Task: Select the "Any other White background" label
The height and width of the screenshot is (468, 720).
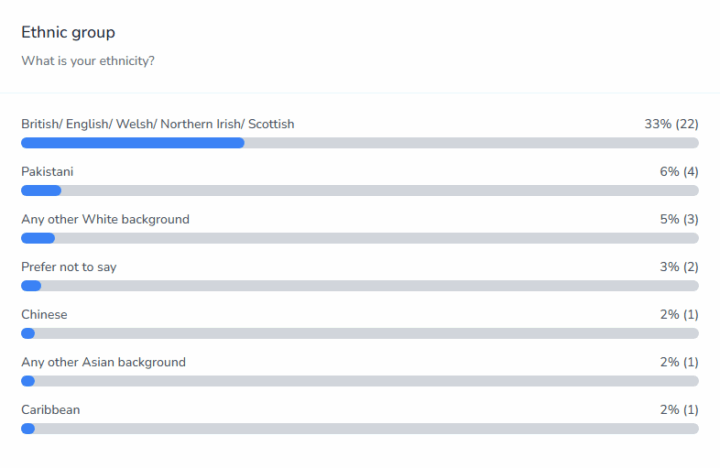Action: point(105,219)
